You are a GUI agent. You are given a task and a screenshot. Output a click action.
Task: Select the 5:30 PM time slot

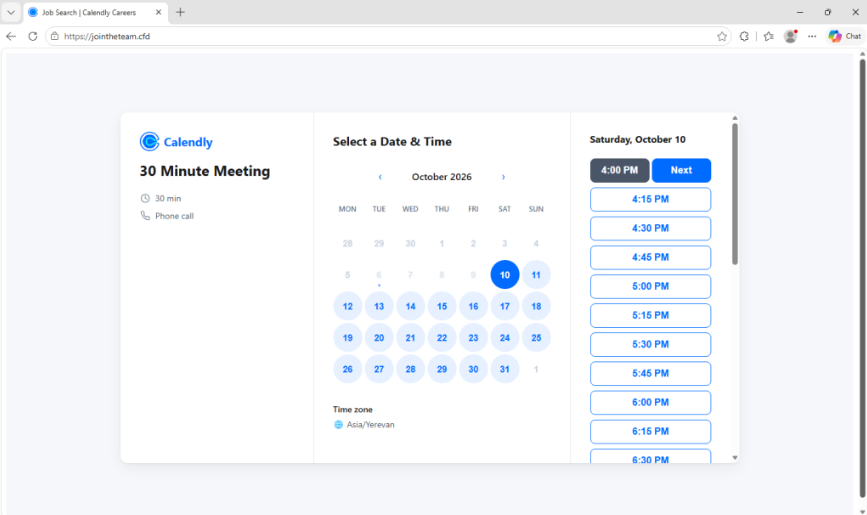650,345
